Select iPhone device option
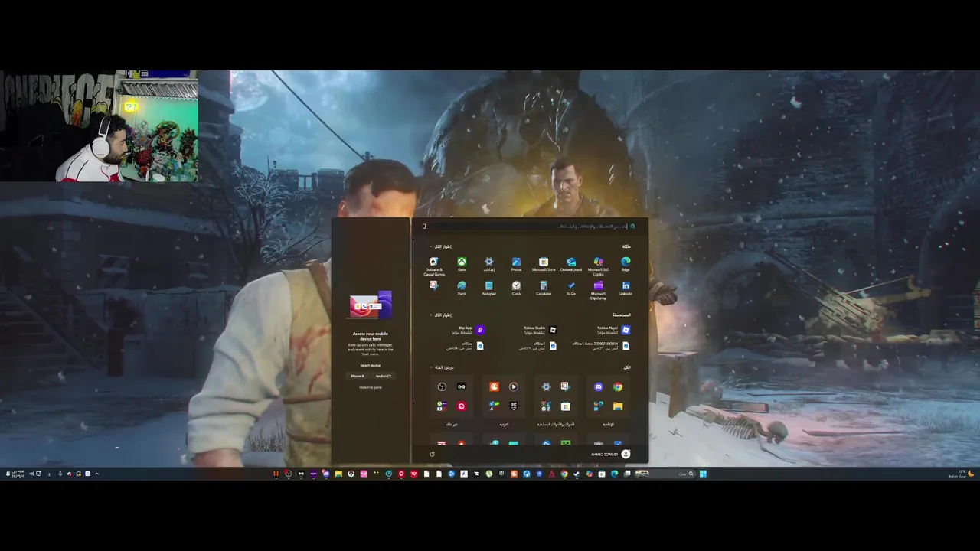980x551 pixels. 358,376
